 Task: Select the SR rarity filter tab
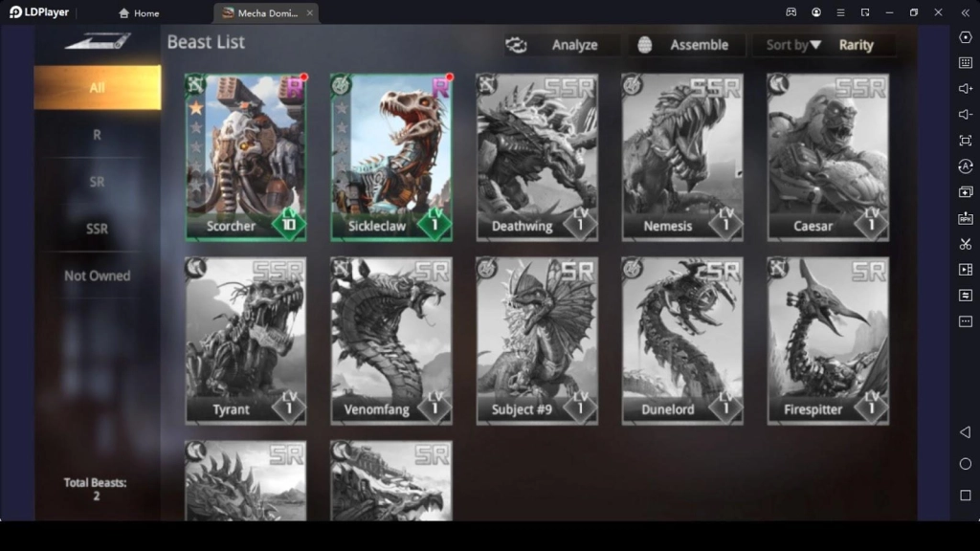(97, 182)
